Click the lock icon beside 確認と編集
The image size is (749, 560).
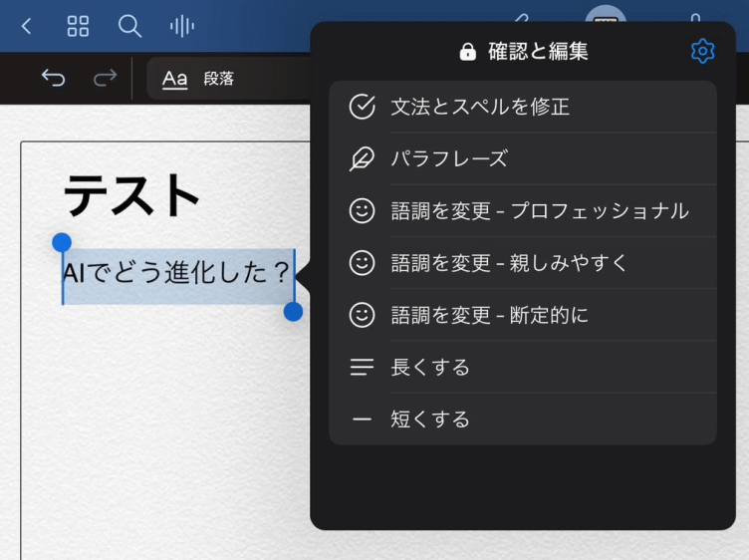coord(468,51)
